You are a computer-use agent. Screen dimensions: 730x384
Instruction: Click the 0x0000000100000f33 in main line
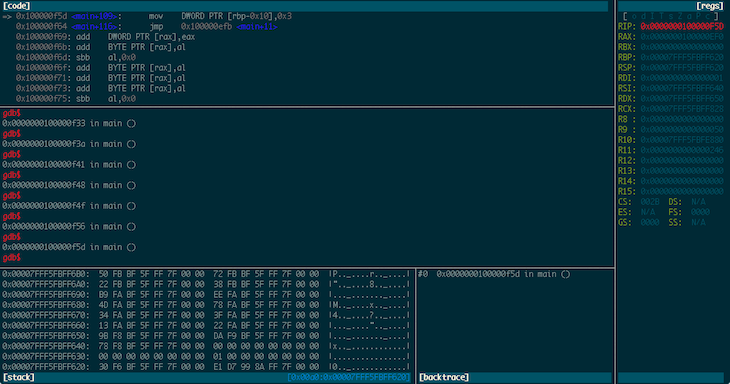click(69, 123)
